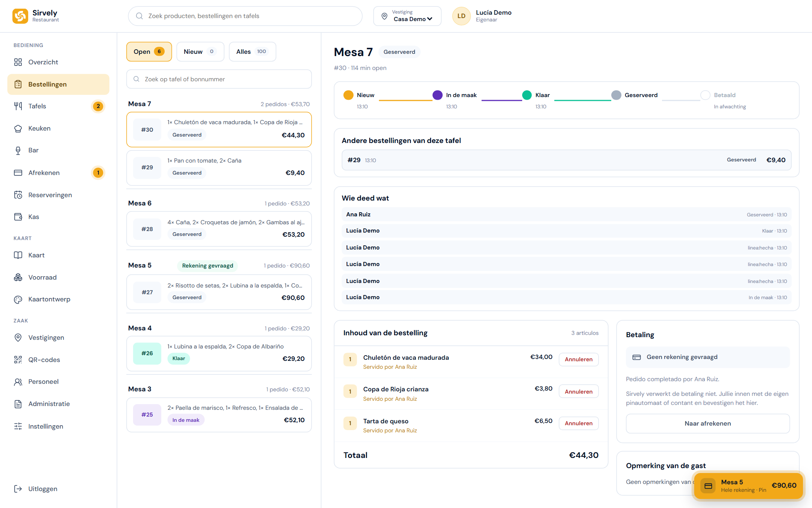Click the Bar wine glass icon
Viewport: 812px width, 508px height.
(x=18, y=151)
